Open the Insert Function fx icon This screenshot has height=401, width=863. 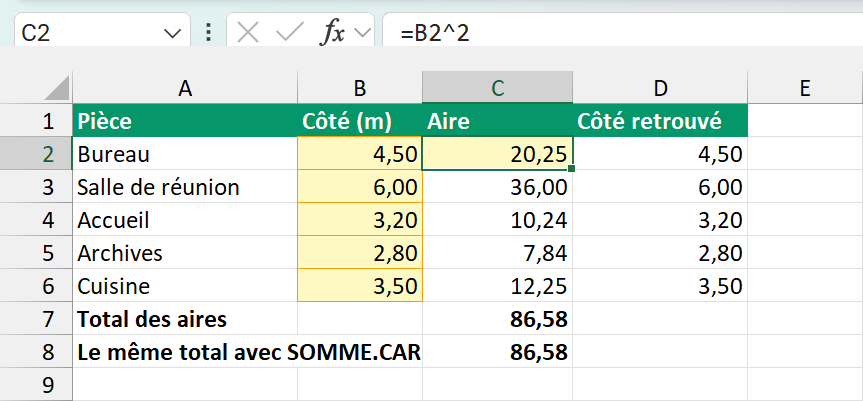[332, 34]
